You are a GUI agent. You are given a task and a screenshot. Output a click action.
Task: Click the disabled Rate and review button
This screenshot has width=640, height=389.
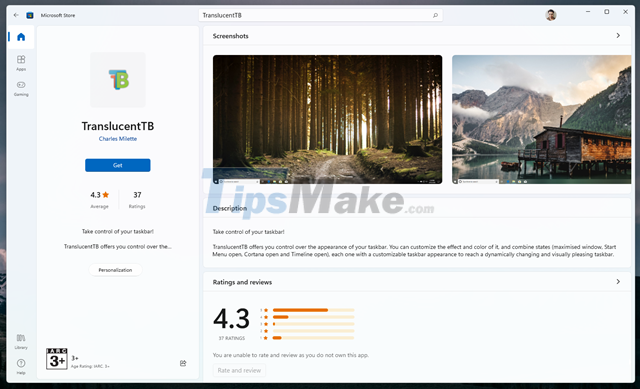click(x=239, y=370)
